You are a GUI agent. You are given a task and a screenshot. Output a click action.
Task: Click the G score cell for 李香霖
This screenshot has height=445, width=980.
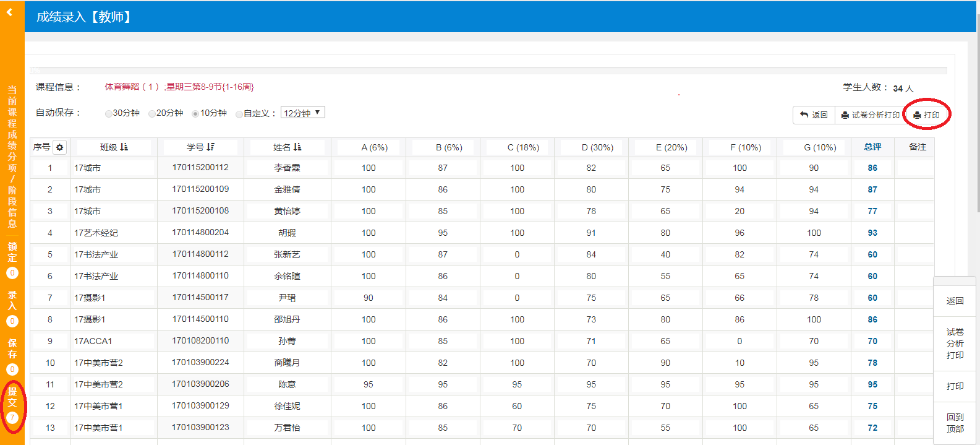tap(814, 168)
